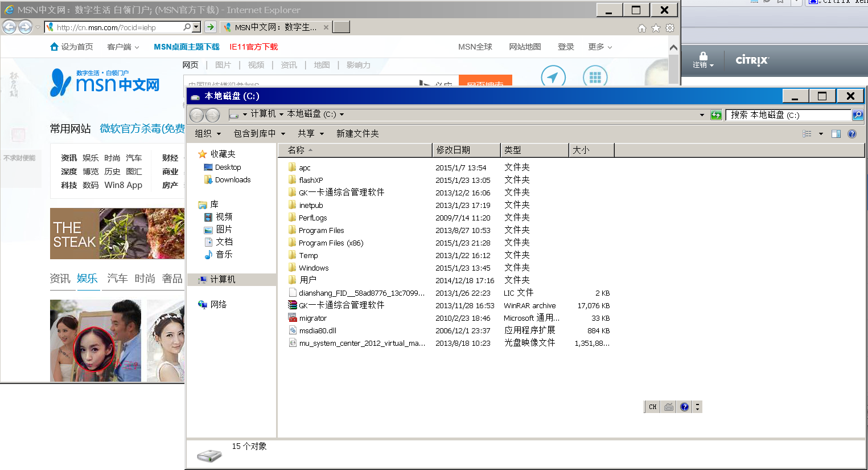This screenshot has width=868, height=470.
Task: Select 地图 search tab on MSN page
Action: point(322,65)
